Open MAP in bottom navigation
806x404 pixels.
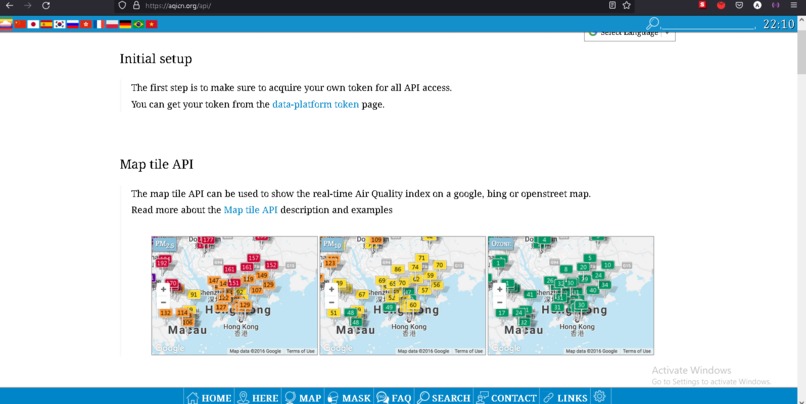pyautogui.click(x=303, y=398)
